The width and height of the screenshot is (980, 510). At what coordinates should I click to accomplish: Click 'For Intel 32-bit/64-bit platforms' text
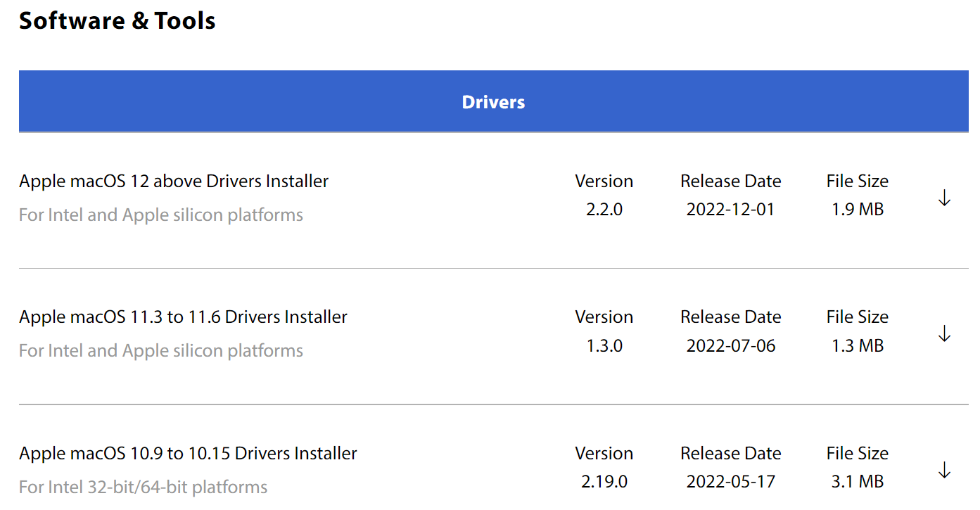click(144, 487)
